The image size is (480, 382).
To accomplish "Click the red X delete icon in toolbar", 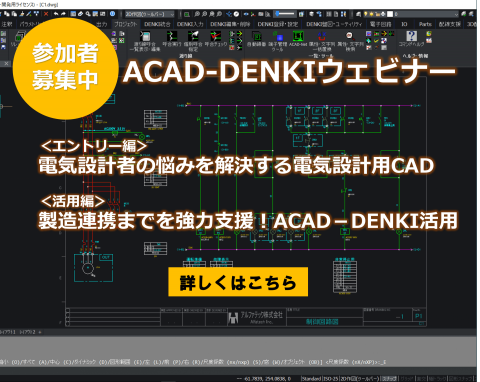I will [46, 14].
